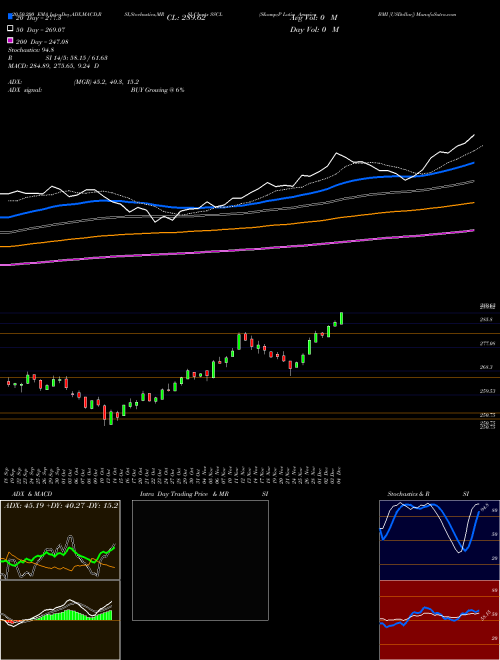
Task: Click the MACD histogram chart thumbnail
Action: click(x=60, y=620)
